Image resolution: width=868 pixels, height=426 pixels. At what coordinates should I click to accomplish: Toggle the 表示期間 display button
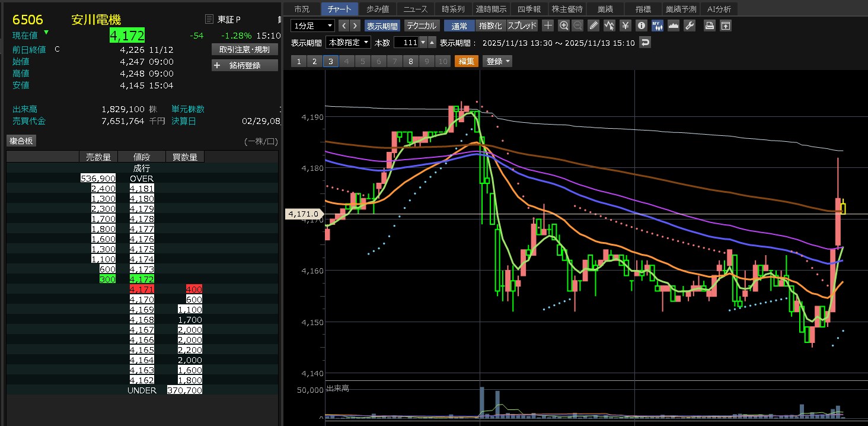coord(382,26)
